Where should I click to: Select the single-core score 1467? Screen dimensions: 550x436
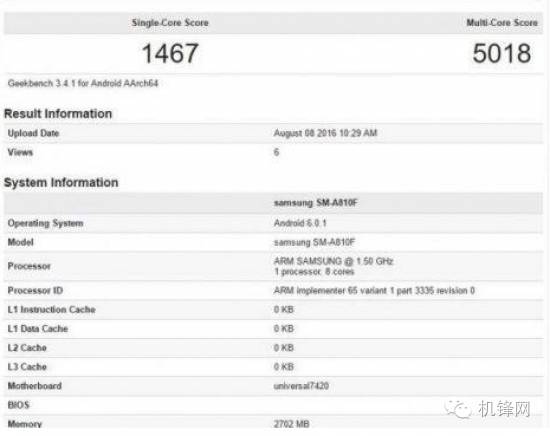coord(170,53)
